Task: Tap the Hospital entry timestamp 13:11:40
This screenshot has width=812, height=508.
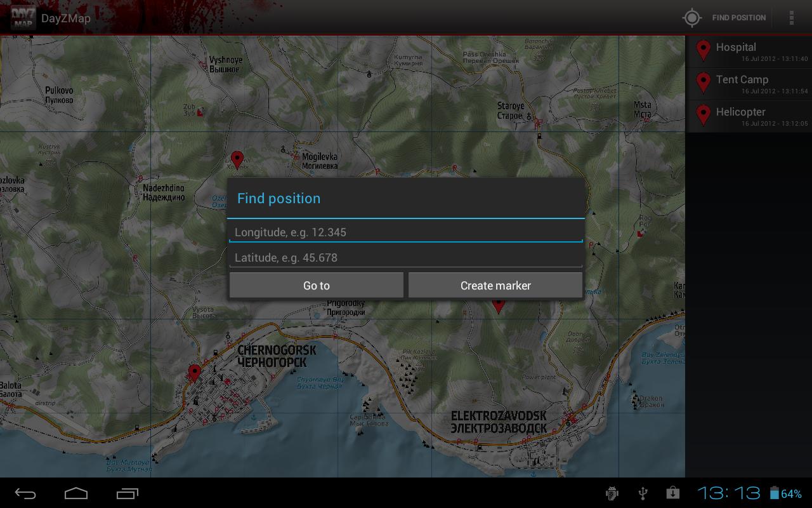Action: click(775, 59)
